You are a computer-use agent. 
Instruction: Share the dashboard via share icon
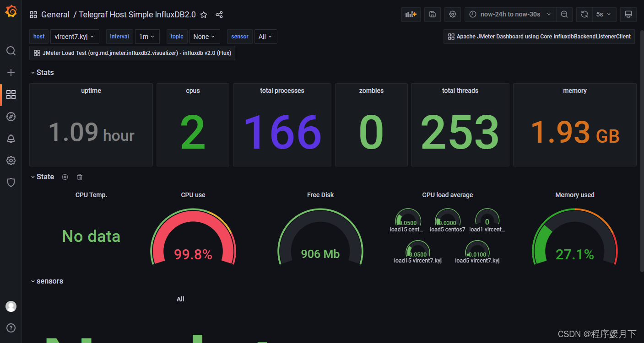point(219,15)
